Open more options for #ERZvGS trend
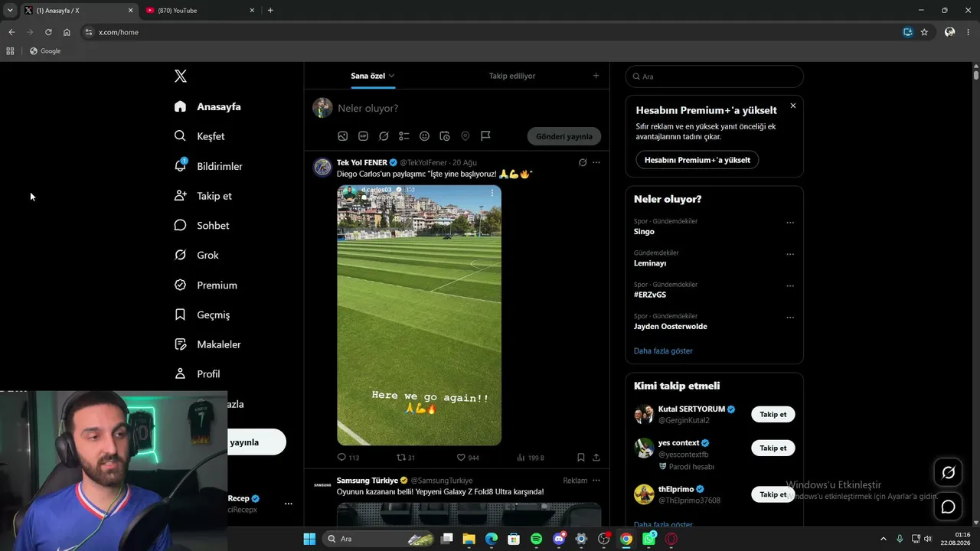Image resolution: width=980 pixels, height=551 pixels. click(790, 286)
